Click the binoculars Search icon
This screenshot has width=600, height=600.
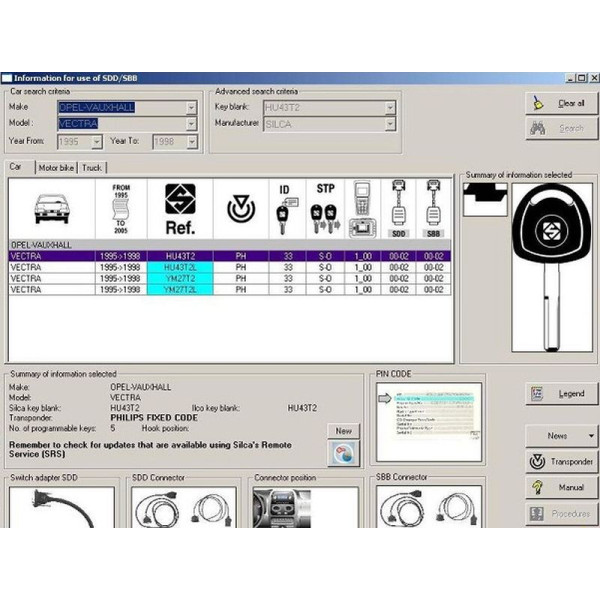click(538, 128)
